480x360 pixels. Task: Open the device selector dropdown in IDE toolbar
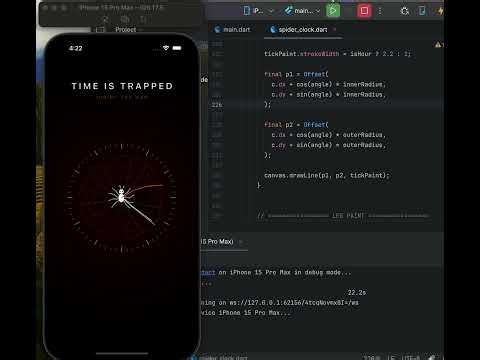[x=258, y=11]
